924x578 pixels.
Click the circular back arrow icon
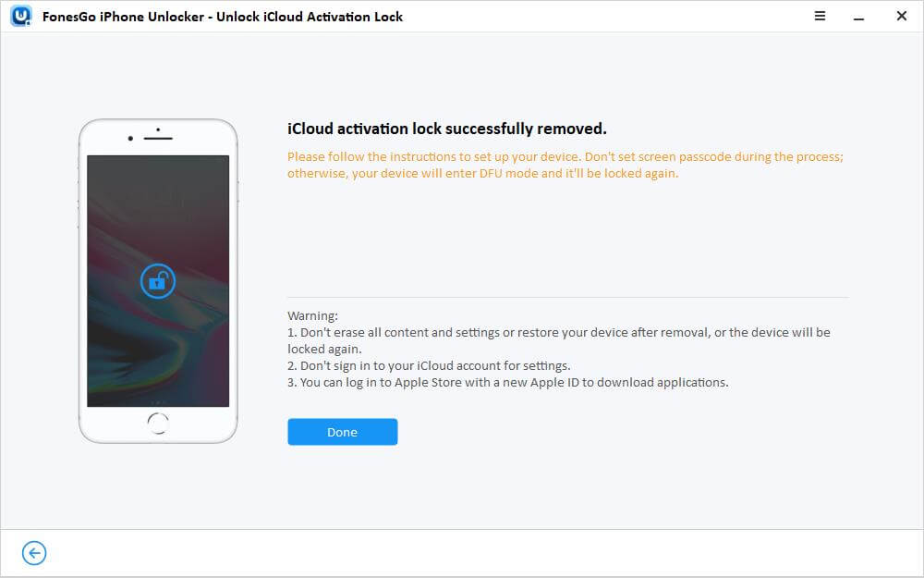pyautogui.click(x=33, y=552)
